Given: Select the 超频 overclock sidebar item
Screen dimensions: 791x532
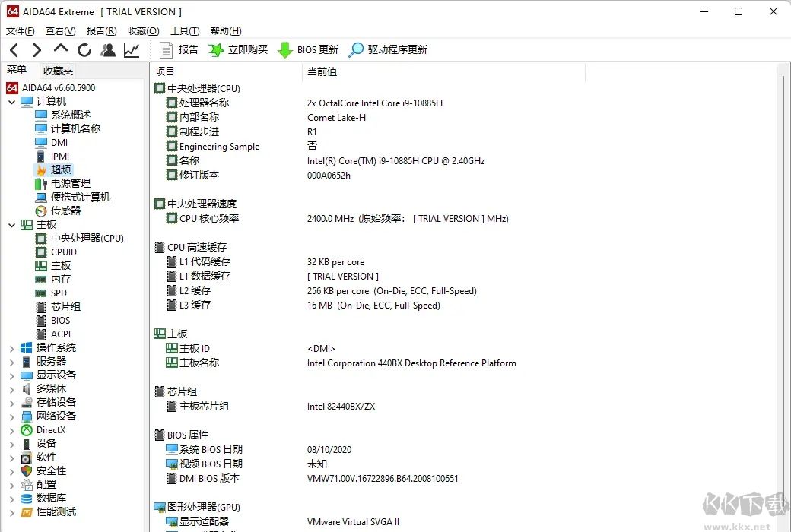Looking at the screenshot, I should tap(61, 169).
